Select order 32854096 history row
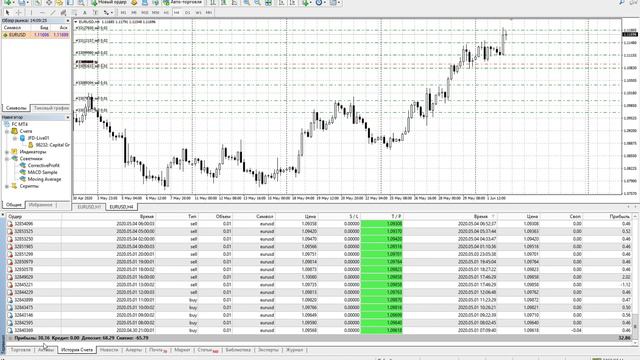This screenshot has height=360, width=640. tap(318, 224)
